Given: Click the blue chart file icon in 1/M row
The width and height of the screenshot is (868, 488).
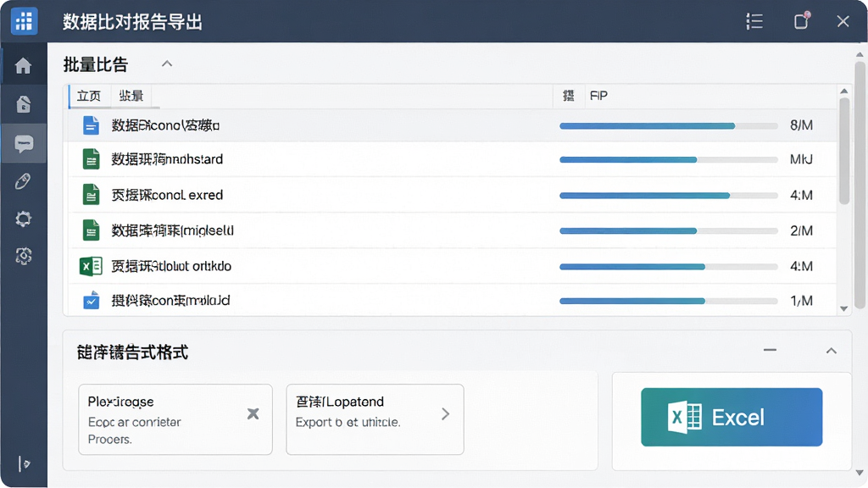Looking at the screenshot, I should 91,301.
